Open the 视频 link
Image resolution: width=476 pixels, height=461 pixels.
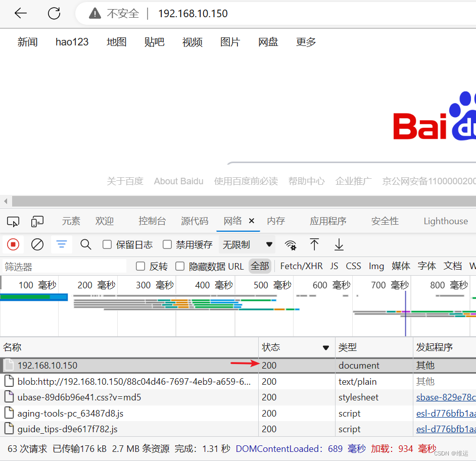[x=193, y=42]
